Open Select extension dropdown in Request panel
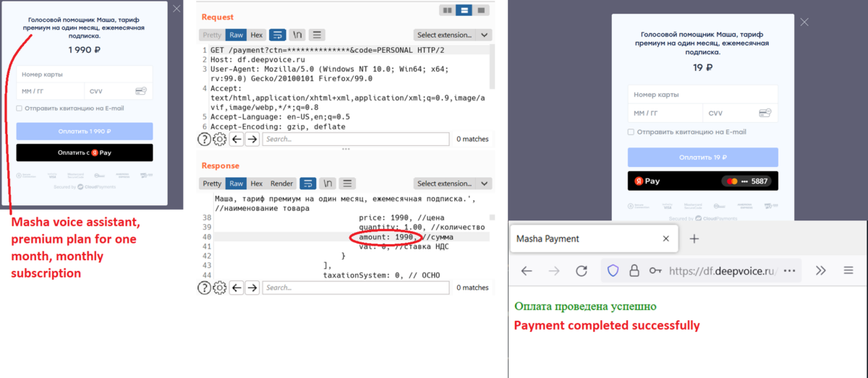The image size is (868, 378). tap(453, 35)
